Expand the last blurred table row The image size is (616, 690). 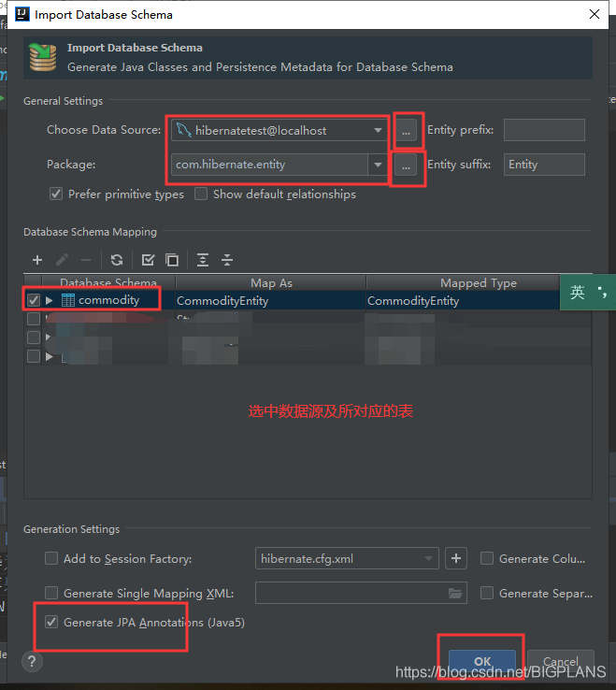pyautogui.click(x=50, y=356)
